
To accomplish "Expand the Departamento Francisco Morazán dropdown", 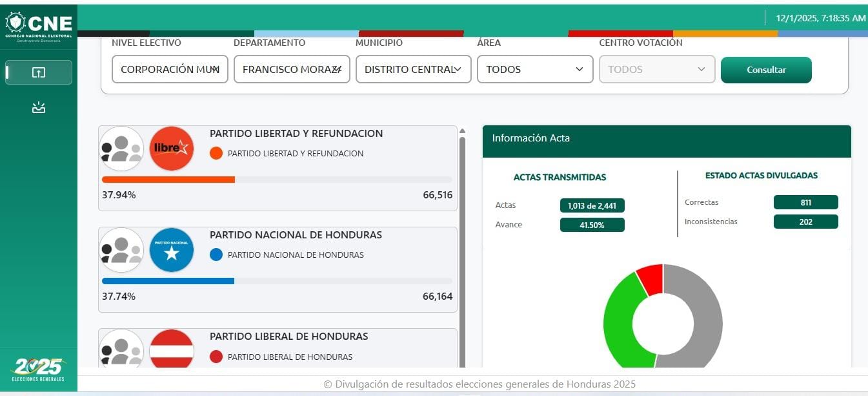I will (x=292, y=69).
